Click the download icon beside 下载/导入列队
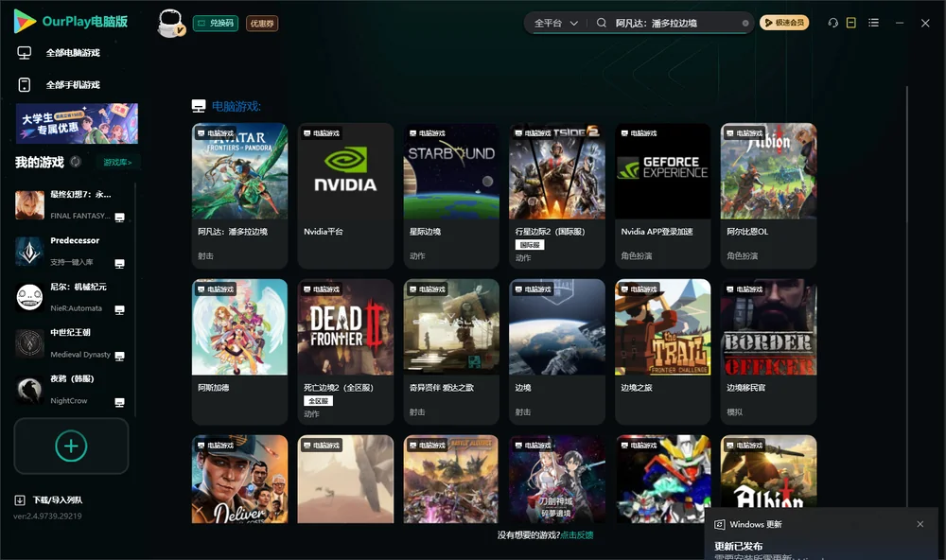Screen dimensions: 946x560 pyautogui.click(x=20, y=500)
